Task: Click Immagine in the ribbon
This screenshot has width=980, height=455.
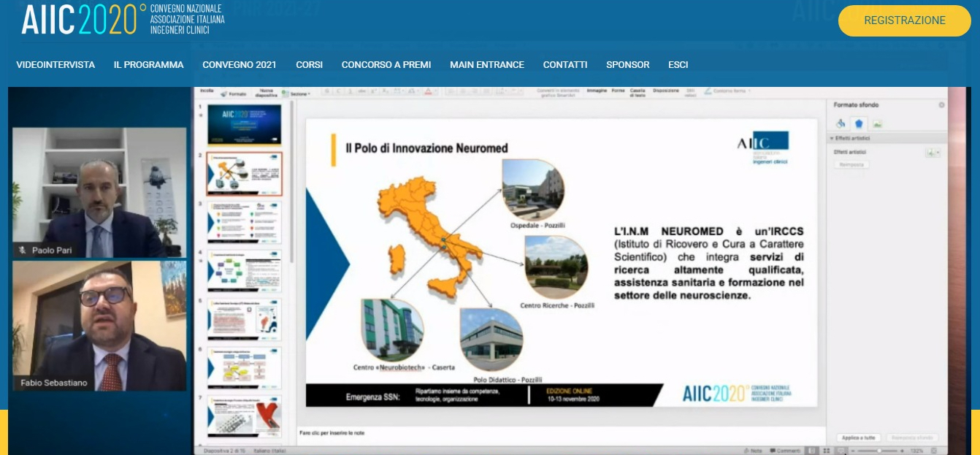Action: pyautogui.click(x=597, y=91)
